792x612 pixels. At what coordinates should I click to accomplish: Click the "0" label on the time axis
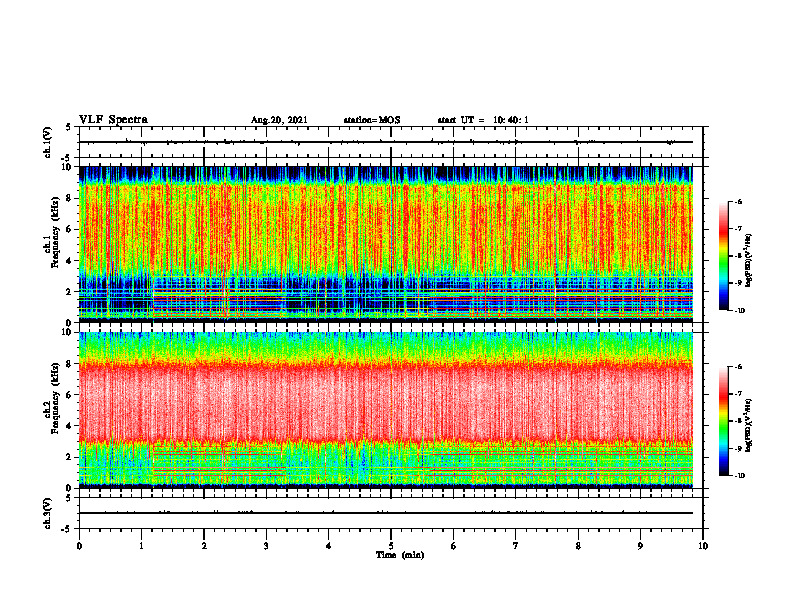[79, 546]
